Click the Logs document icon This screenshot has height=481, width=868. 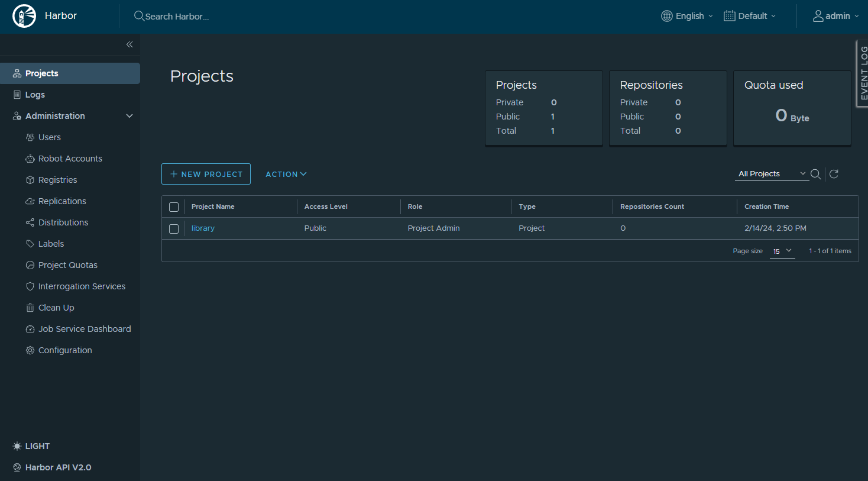pyautogui.click(x=17, y=95)
